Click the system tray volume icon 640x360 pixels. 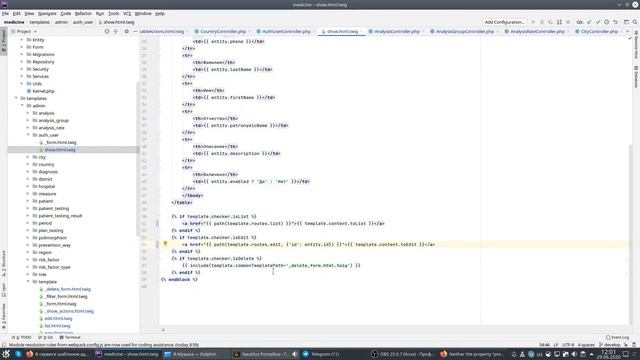574,354
